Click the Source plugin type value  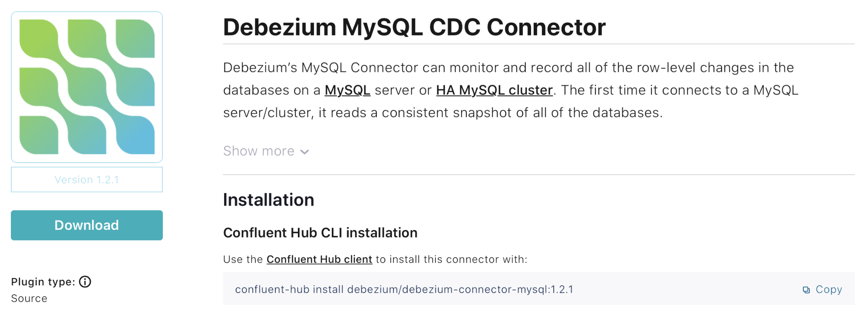point(29,298)
